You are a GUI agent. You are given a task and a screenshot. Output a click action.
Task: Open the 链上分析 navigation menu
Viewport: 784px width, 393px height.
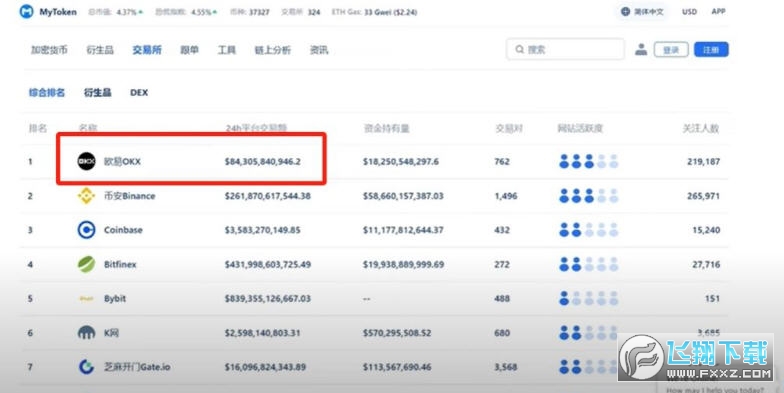pyautogui.click(x=272, y=50)
